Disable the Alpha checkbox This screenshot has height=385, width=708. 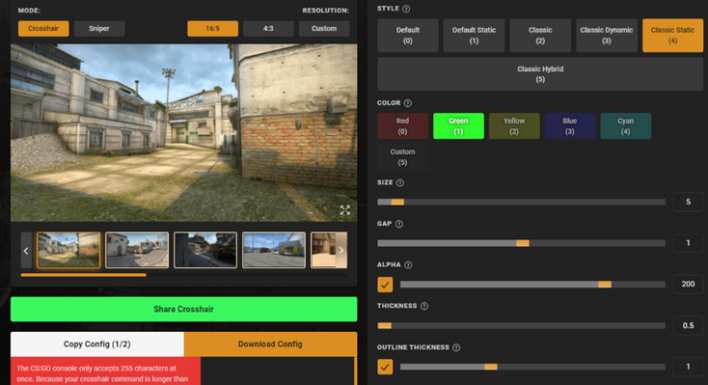click(x=385, y=284)
